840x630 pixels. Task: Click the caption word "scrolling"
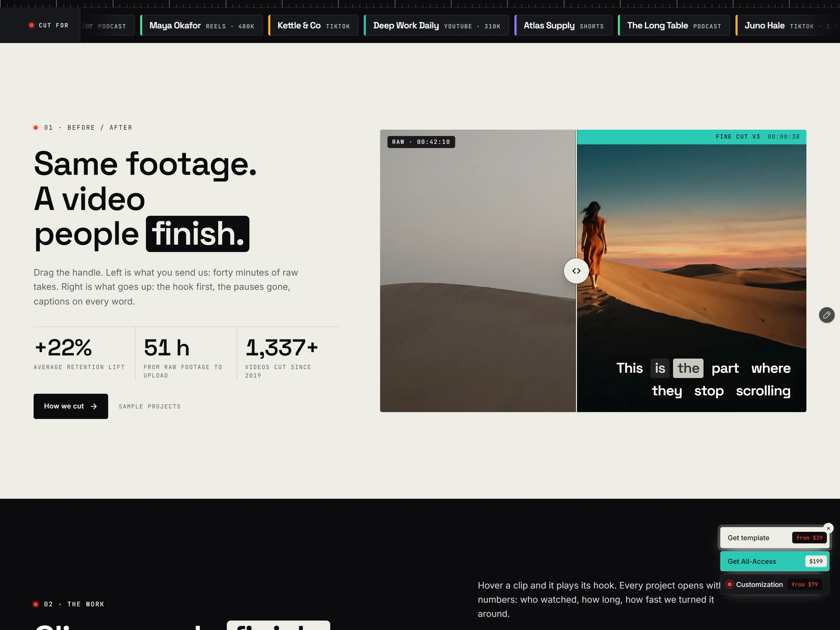763,391
